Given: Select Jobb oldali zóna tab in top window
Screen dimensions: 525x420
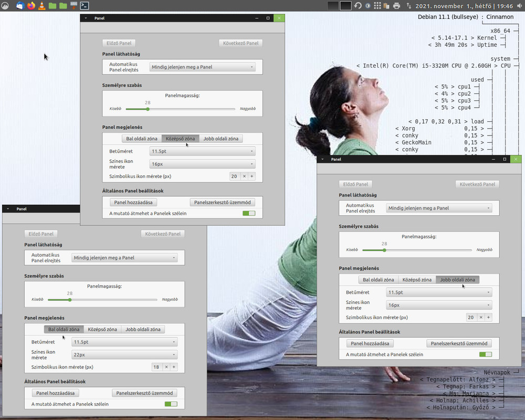Looking at the screenshot, I should [221, 139].
